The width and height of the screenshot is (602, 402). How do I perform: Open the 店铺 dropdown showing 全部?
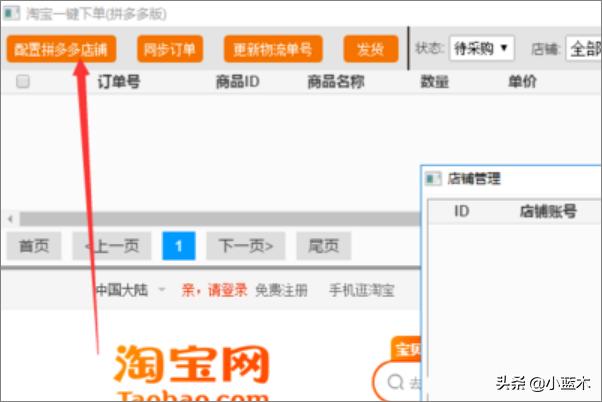point(584,48)
